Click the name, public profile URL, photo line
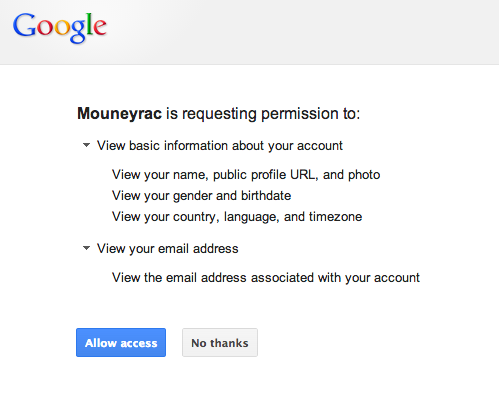The image size is (499, 413). point(246,175)
